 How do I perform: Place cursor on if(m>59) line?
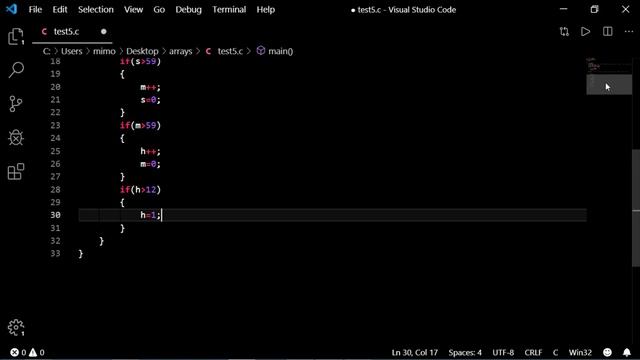tap(140, 125)
